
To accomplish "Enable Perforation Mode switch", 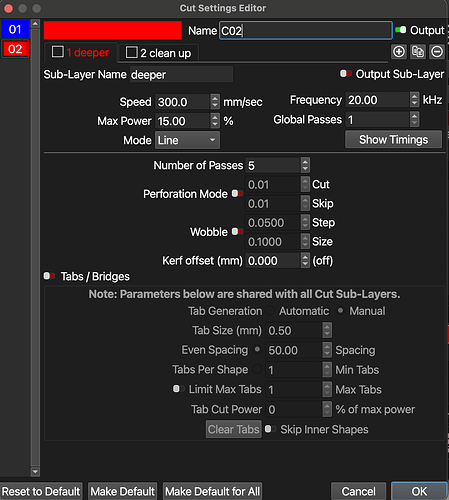I will point(237,193).
